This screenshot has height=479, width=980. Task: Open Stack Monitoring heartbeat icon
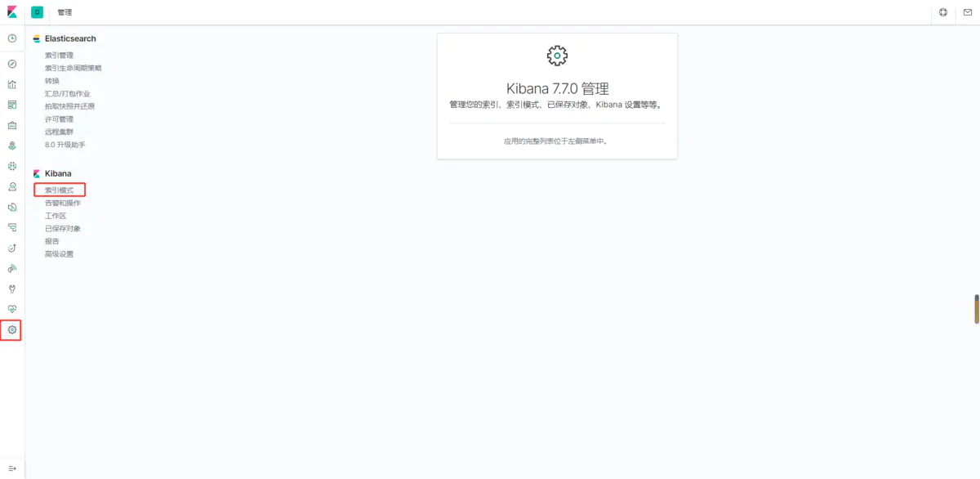point(12,309)
